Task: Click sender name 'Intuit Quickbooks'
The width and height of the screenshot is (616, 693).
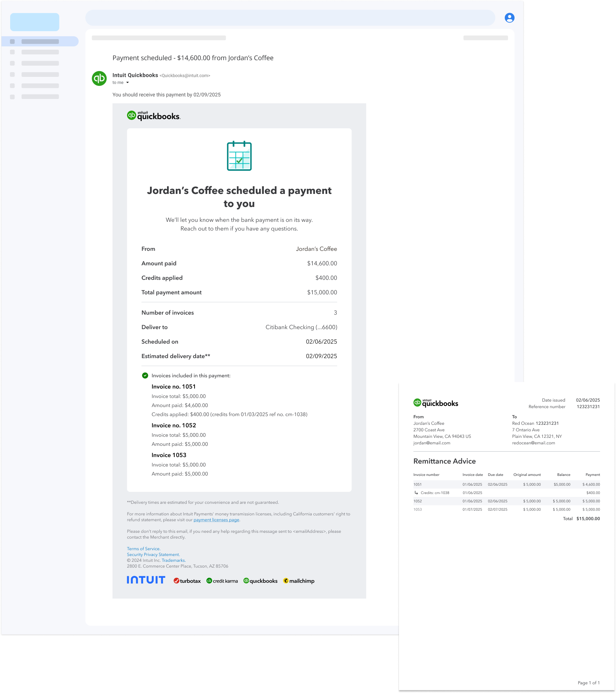Action: 135,75
